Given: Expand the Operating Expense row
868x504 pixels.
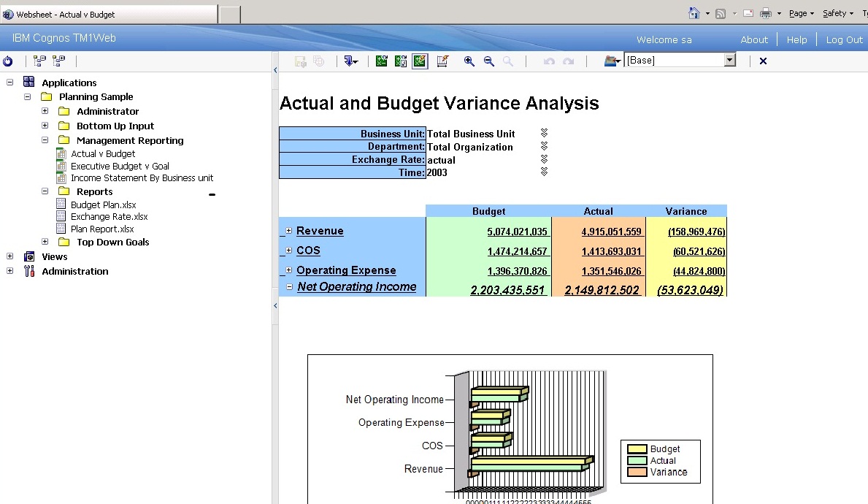Looking at the screenshot, I should coord(288,270).
